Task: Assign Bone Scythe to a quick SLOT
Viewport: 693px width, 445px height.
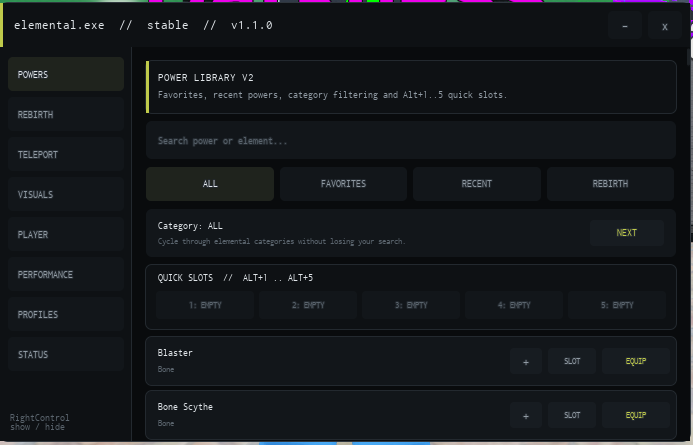Action: [572, 415]
